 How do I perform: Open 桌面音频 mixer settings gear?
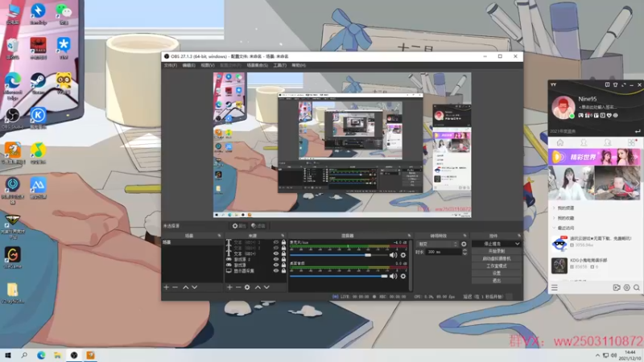point(403,276)
